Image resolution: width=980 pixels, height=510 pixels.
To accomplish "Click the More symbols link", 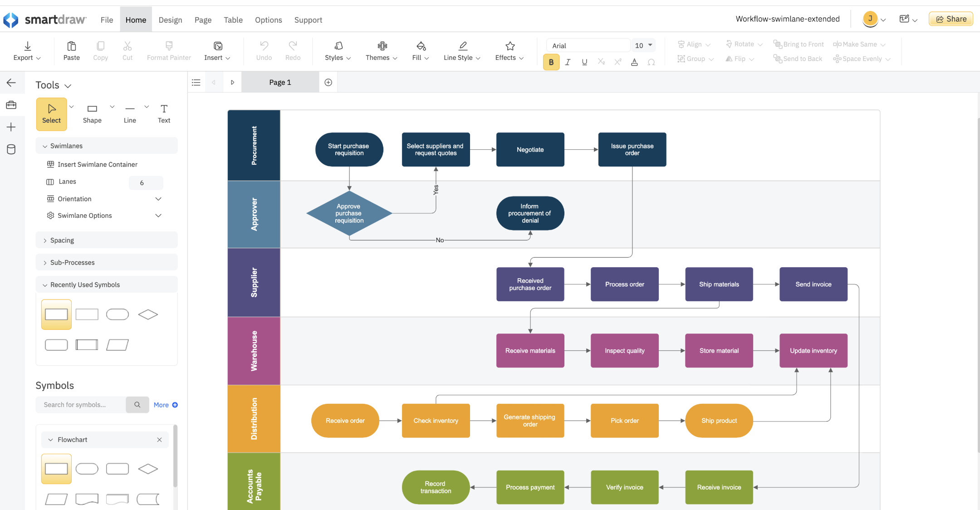I will [x=165, y=405].
